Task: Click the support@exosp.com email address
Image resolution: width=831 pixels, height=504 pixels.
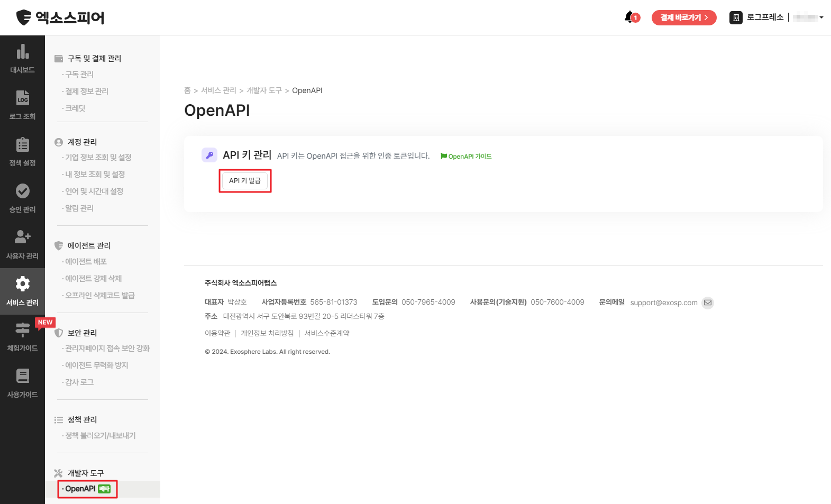Action: pos(664,303)
